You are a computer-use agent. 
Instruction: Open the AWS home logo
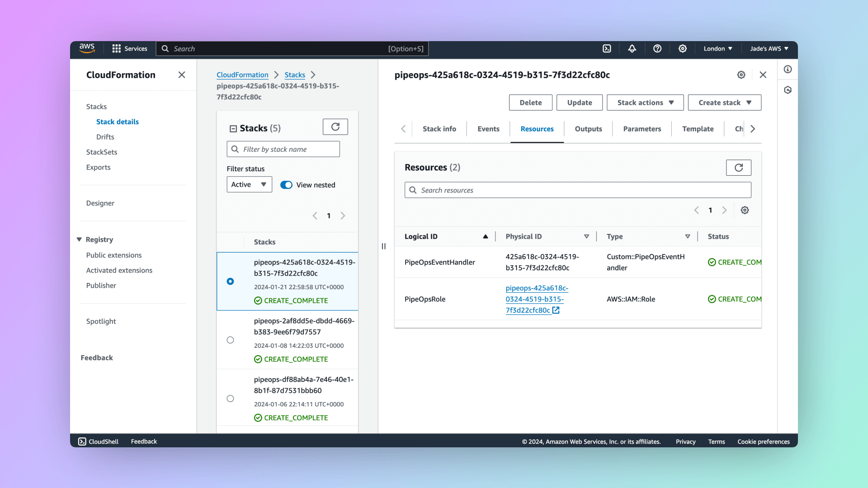[87, 48]
